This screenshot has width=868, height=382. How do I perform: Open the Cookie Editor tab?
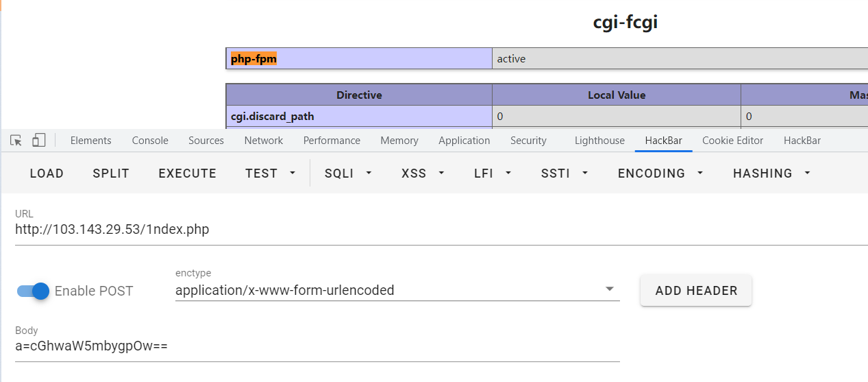[732, 141]
